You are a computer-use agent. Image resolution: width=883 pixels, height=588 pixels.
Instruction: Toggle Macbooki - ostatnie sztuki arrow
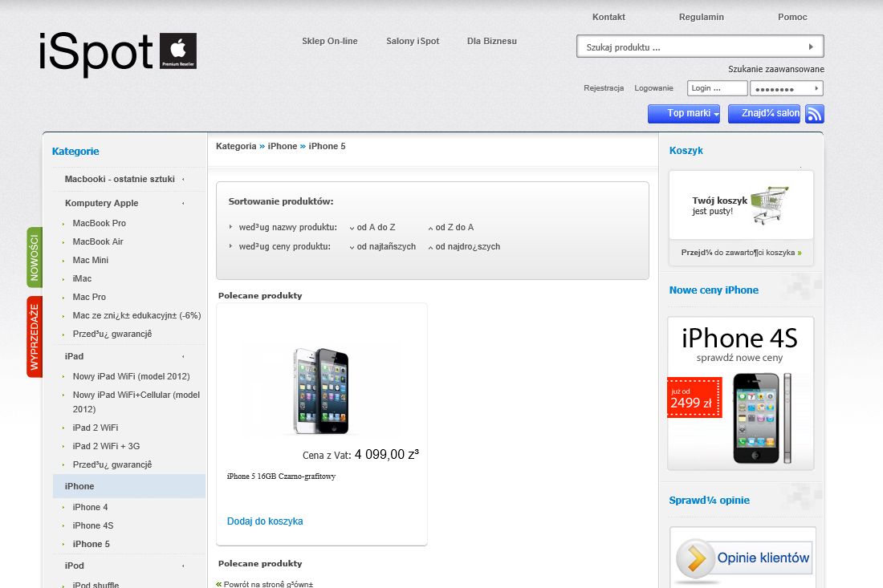point(183,179)
